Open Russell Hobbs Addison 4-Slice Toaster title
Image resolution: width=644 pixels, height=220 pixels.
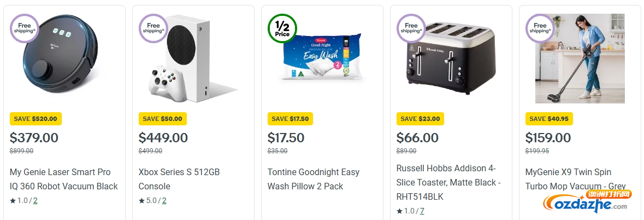(448, 183)
